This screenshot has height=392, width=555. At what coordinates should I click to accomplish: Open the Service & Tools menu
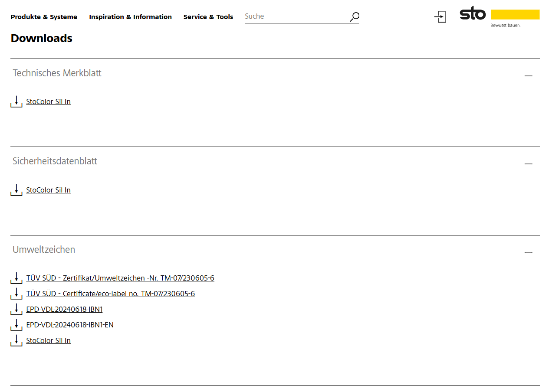[x=208, y=17]
